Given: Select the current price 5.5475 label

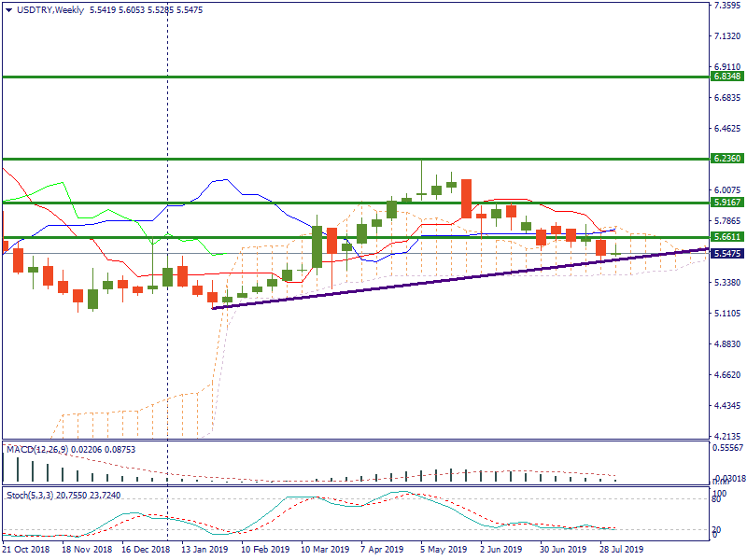Looking at the screenshot, I should tap(726, 253).
